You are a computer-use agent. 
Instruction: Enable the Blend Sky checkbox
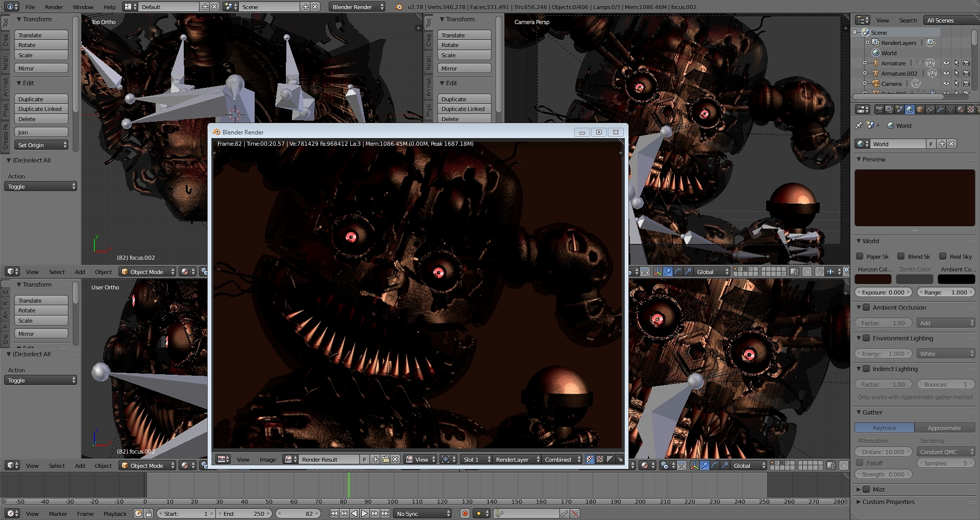(901, 256)
